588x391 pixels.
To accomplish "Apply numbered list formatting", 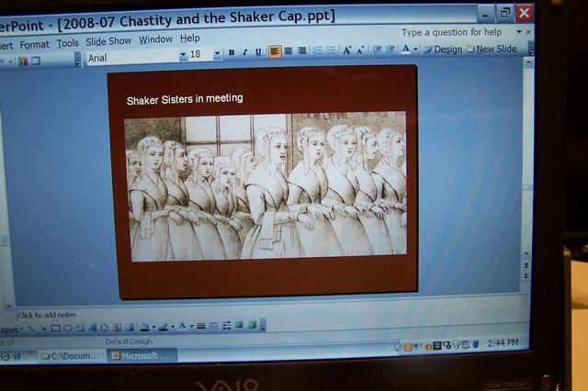I will point(318,50).
